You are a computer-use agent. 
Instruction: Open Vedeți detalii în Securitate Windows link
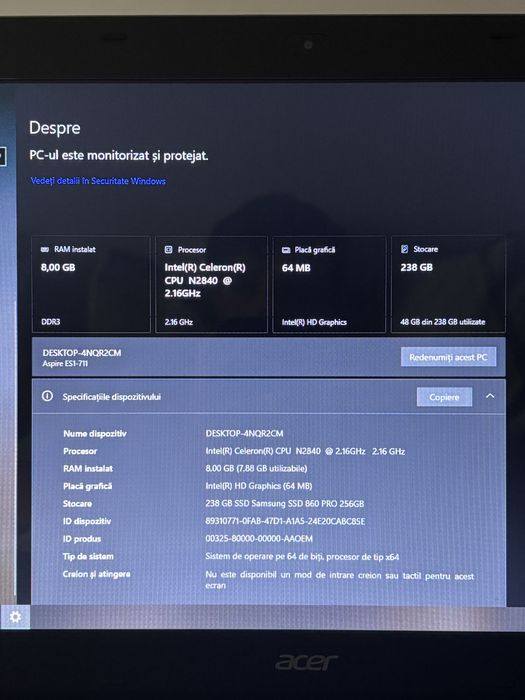(98, 181)
